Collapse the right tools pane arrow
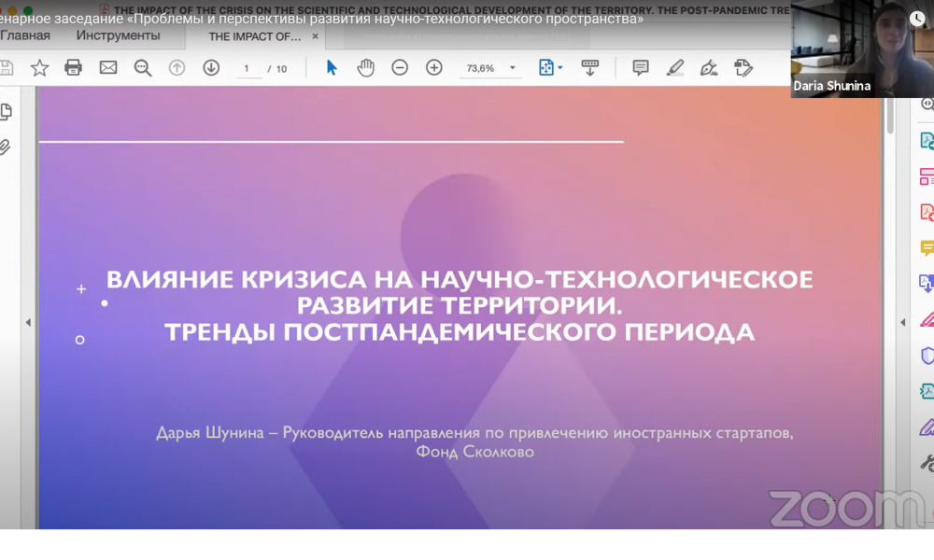 pyautogui.click(x=902, y=323)
